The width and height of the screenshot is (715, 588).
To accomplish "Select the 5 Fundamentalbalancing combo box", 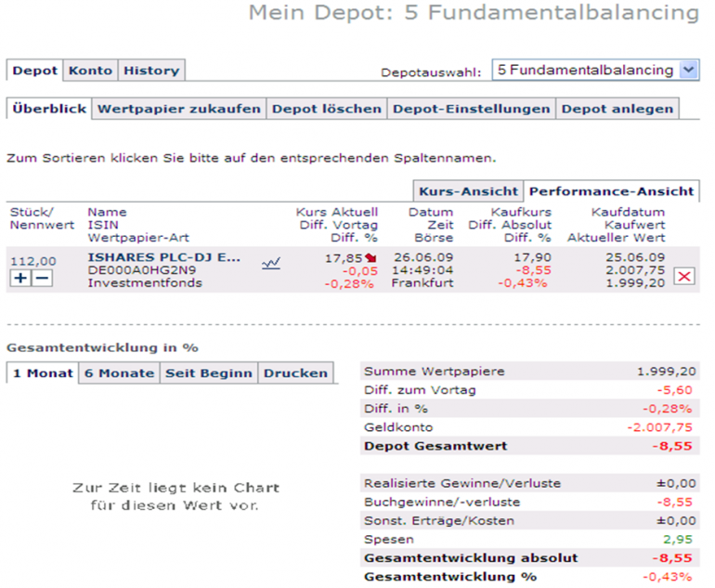I will (x=595, y=71).
